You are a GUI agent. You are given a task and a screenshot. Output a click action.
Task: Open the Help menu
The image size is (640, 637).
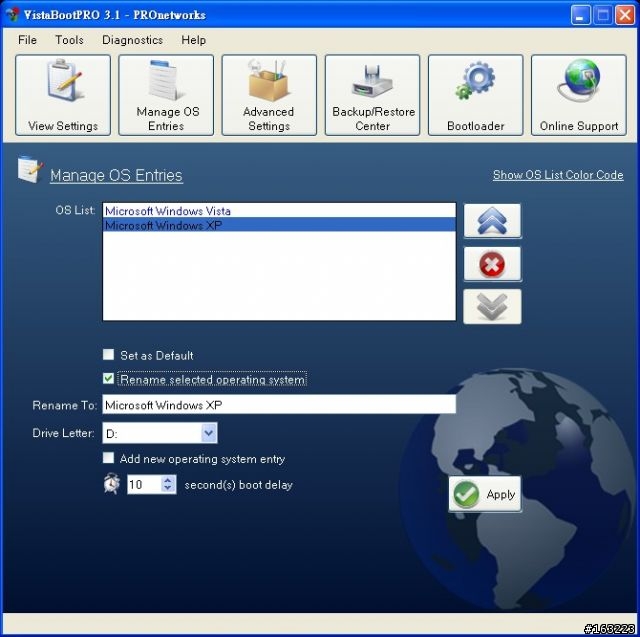pyautogui.click(x=193, y=40)
